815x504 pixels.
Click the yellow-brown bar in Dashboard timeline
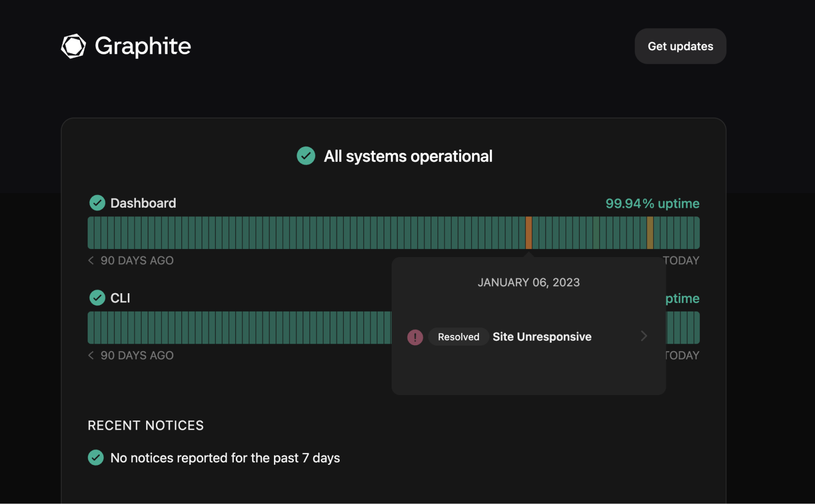pos(650,233)
